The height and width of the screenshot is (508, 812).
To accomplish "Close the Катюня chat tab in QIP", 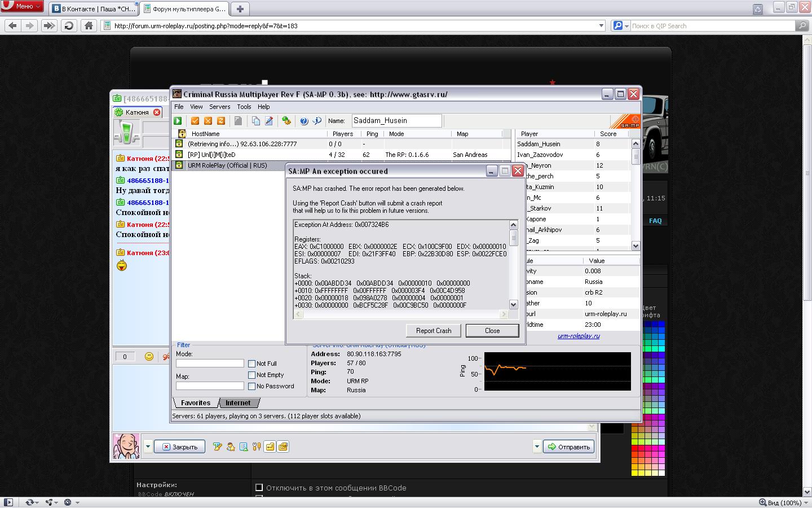I will pos(157,112).
